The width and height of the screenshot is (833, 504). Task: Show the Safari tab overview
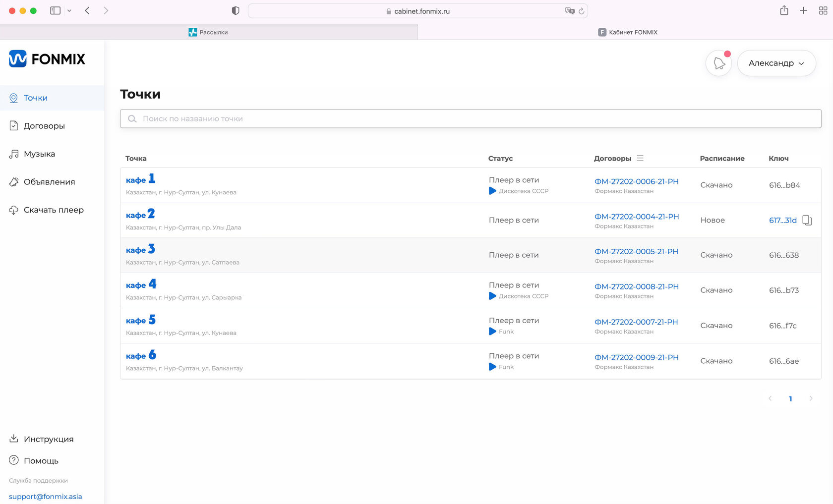(x=823, y=10)
